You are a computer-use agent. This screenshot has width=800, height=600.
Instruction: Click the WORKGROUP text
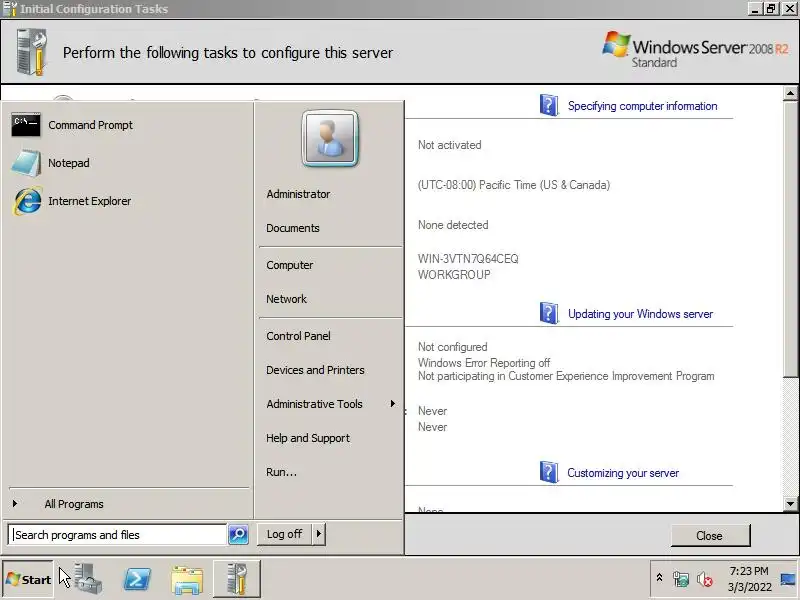click(454, 274)
